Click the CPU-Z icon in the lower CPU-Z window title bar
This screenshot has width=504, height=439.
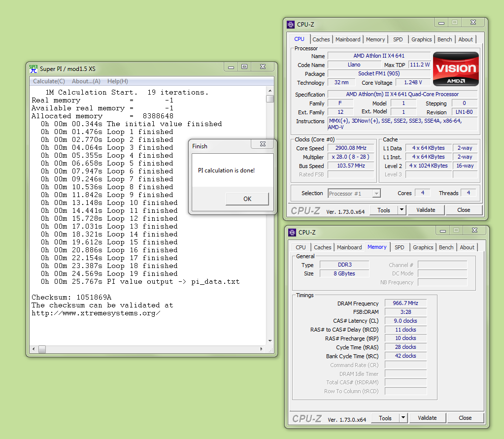pos(292,233)
